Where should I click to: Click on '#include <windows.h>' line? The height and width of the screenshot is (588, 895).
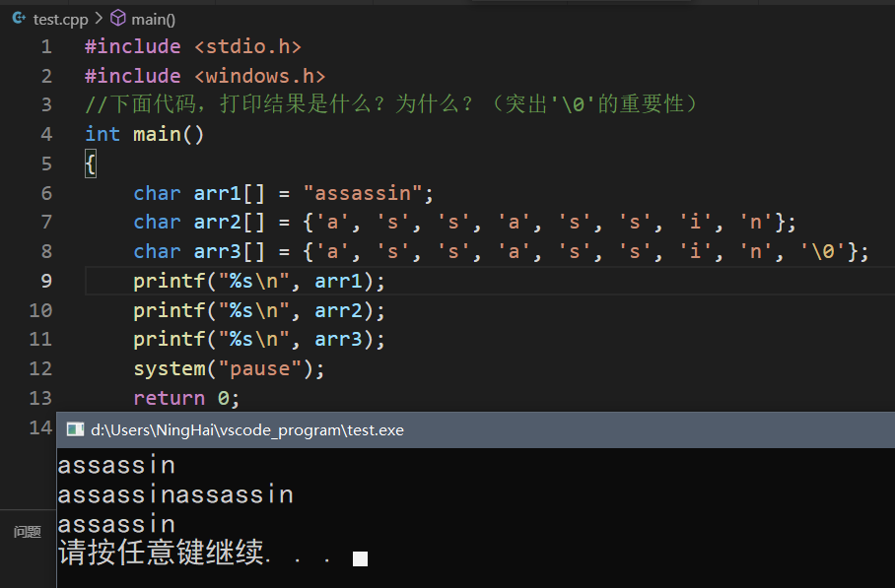coord(205,76)
